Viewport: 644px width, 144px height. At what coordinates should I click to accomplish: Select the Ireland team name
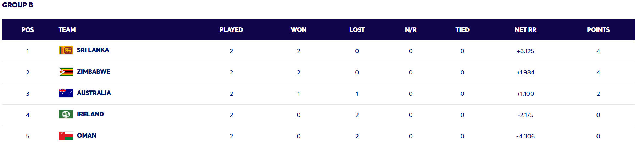click(x=90, y=114)
